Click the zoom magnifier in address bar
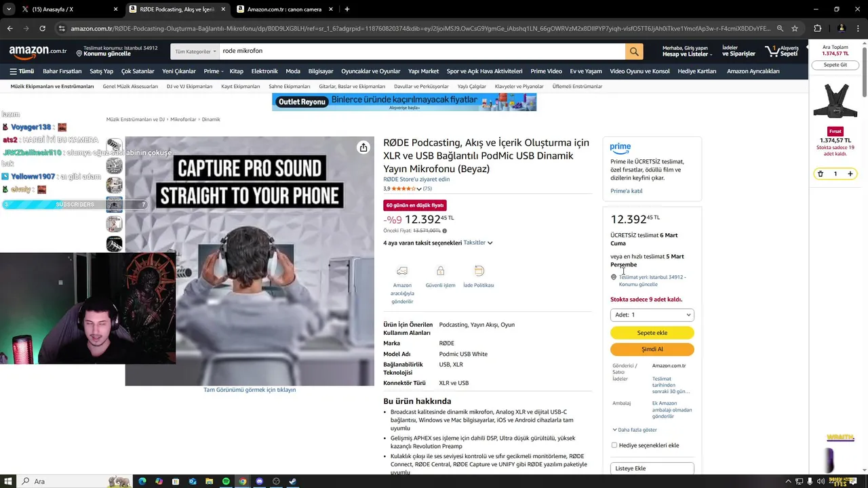868x488 pixels. 780,28
